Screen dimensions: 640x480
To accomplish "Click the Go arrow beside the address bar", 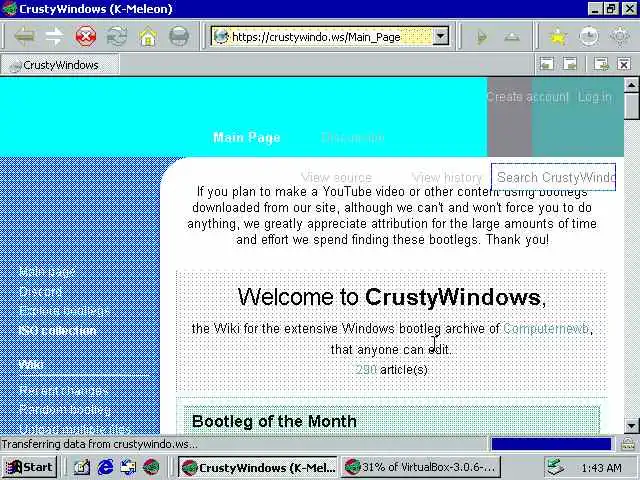I will [482, 37].
